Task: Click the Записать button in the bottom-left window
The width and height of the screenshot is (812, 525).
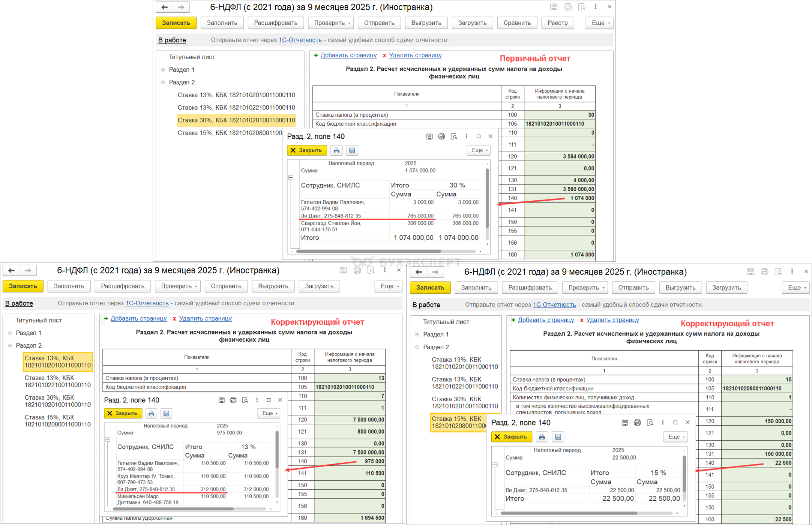Action: pos(23,286)
